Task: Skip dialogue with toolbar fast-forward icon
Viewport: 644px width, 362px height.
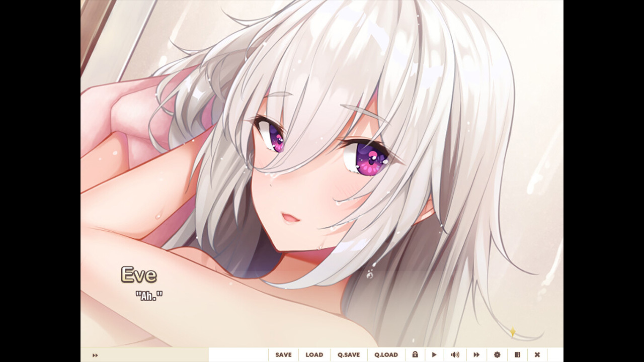Action: pyautogui.click(x=476, y=355)
